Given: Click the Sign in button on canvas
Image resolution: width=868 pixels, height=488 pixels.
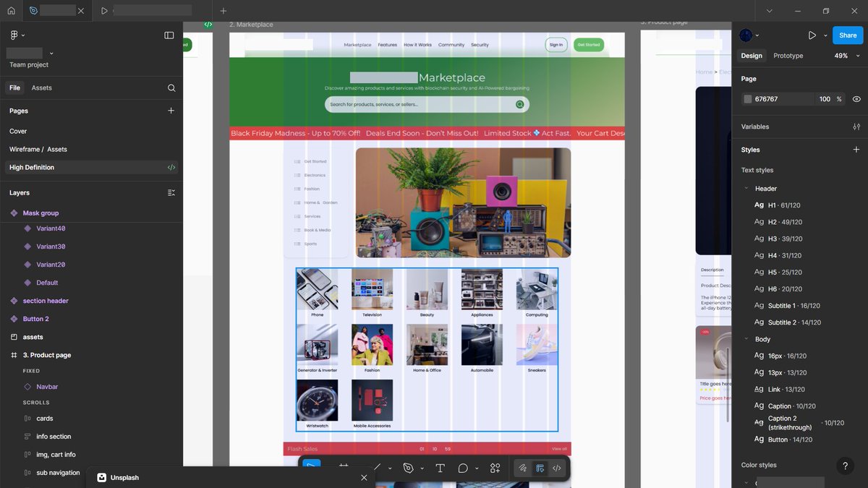Looking at the screenshot, I should pyautogui.click(x=556, y=45).
